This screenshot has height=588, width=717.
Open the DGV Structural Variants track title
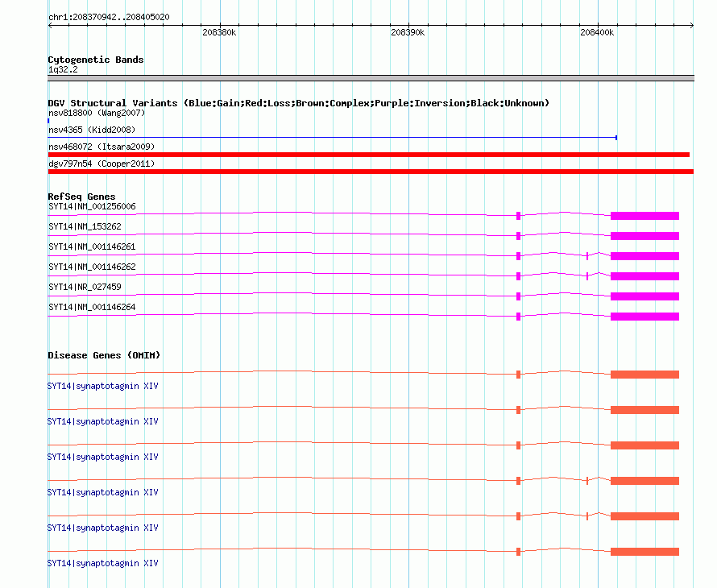point(299,103)
